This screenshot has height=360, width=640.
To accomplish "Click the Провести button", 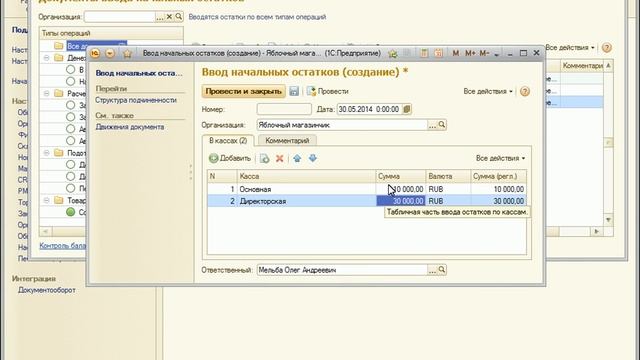I will [x=328, y=91].
